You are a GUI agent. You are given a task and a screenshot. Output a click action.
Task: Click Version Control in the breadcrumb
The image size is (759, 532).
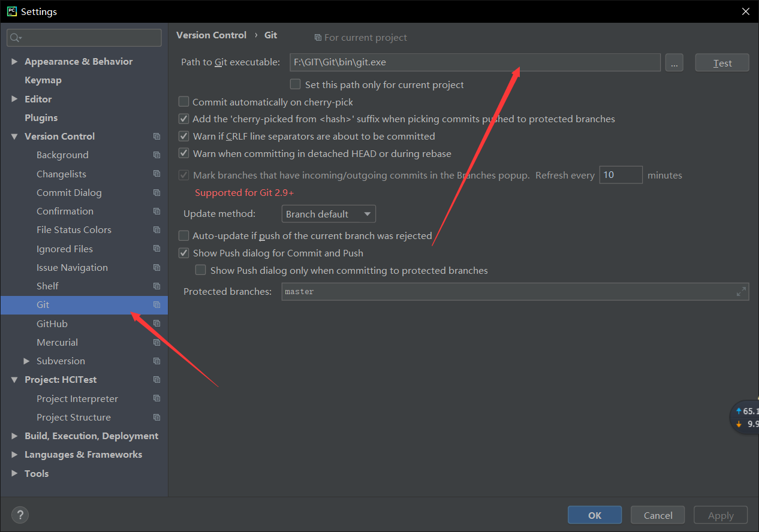(x=211, y=35)
